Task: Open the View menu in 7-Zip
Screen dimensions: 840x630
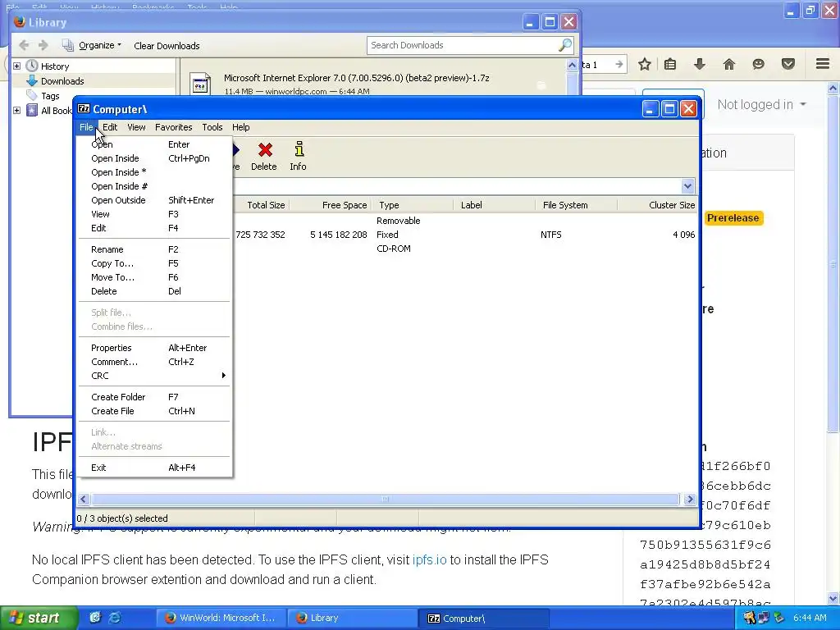Action: coord(136,127)
